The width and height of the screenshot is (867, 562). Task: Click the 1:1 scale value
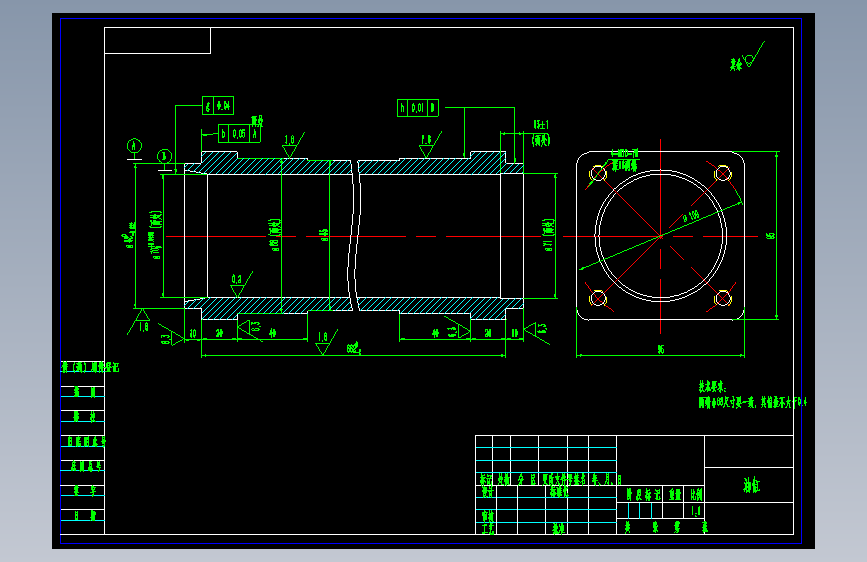click(696, 511)
